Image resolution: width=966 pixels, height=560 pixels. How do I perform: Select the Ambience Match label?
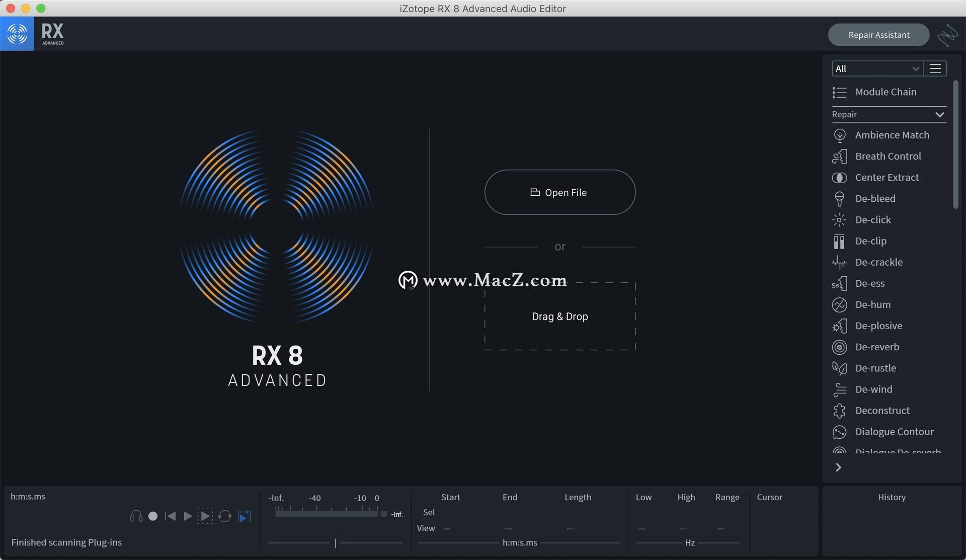tap(892, 135)
